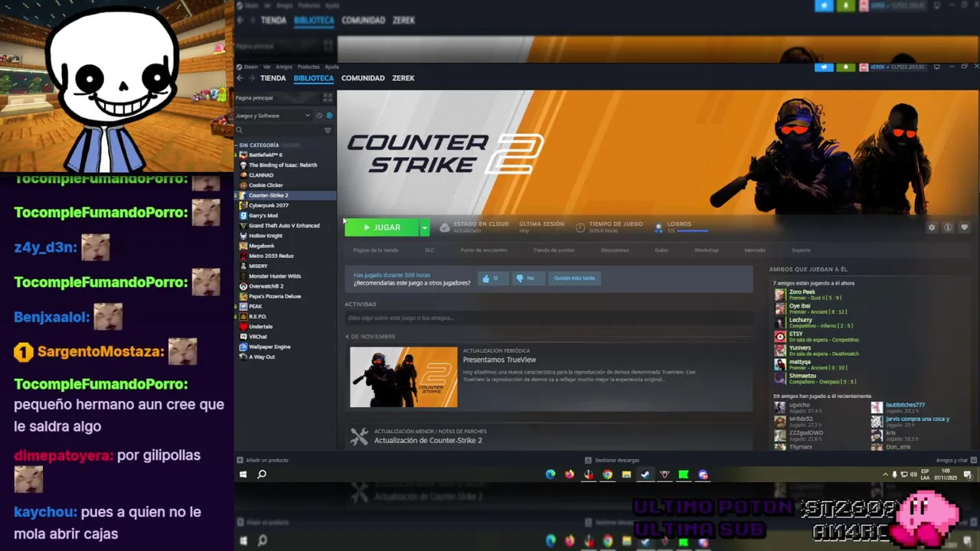Click friend Zoro Peek's avatar
This screenshot has height=551, width=980.
coord(780,295)
